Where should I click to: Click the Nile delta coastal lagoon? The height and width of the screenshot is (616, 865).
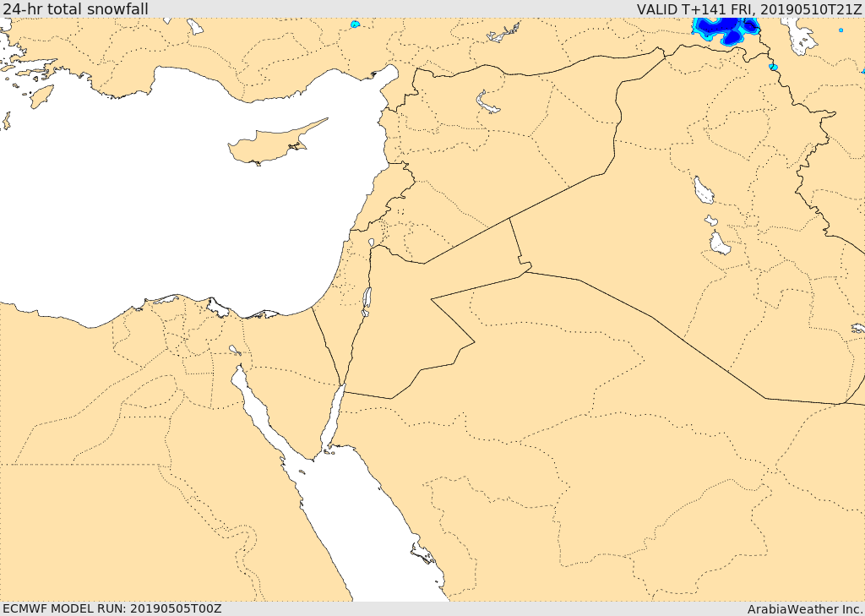(219, 308)
